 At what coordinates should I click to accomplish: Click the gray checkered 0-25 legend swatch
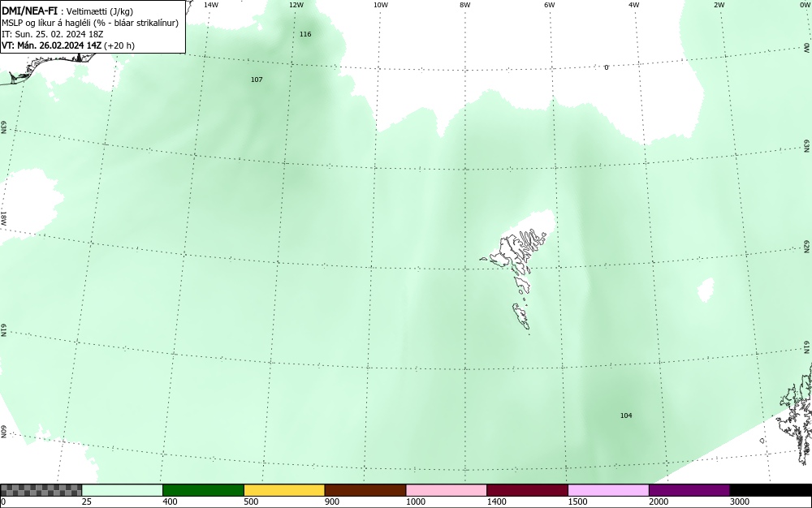click(x=41, y=490)
